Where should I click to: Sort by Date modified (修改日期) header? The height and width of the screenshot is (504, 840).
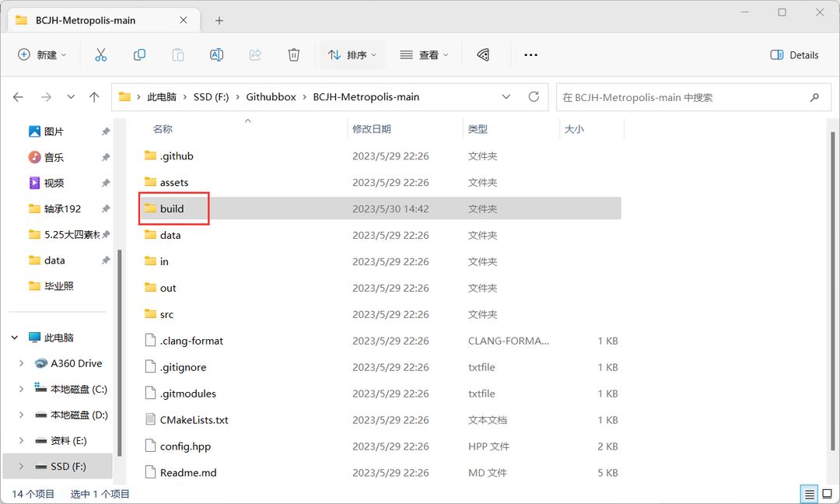[x=371, y=129]
